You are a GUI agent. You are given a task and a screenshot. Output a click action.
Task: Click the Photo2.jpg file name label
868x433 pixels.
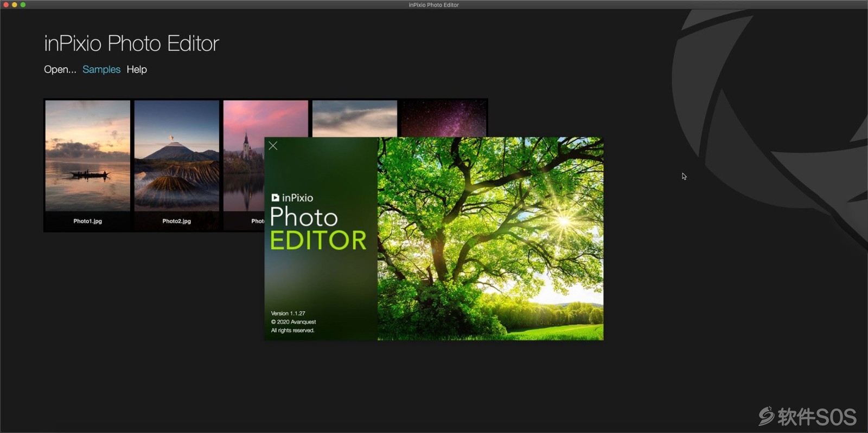pyautogui.click(x=176, y=221)
